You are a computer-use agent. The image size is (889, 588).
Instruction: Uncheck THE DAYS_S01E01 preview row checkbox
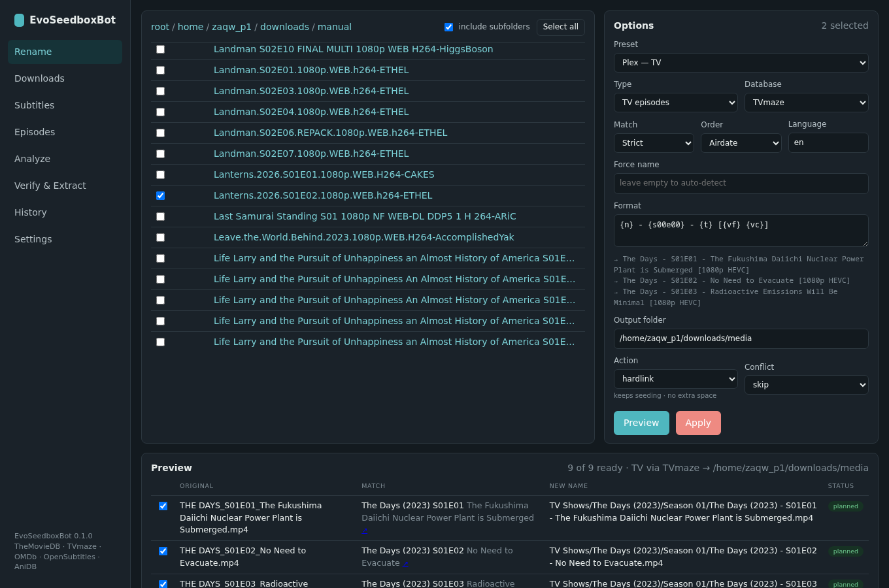point(163,506)
